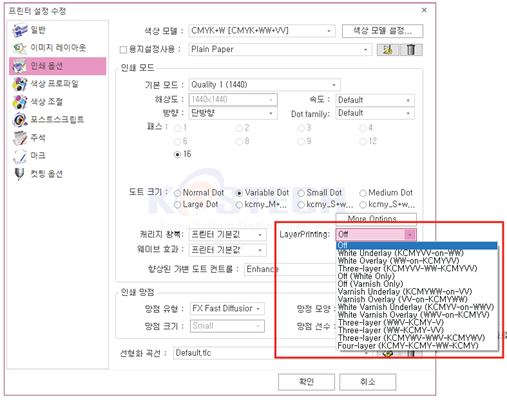
Task: Choose Three-layer (WWV-KCMY-V) option
Action: point(417,323)
